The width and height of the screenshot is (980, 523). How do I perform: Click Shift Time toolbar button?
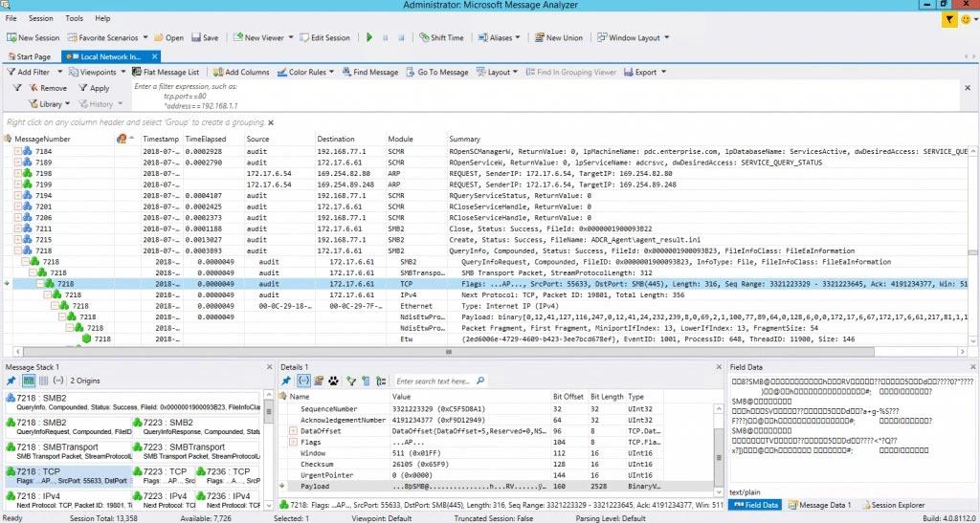click(x=441, y=37)
